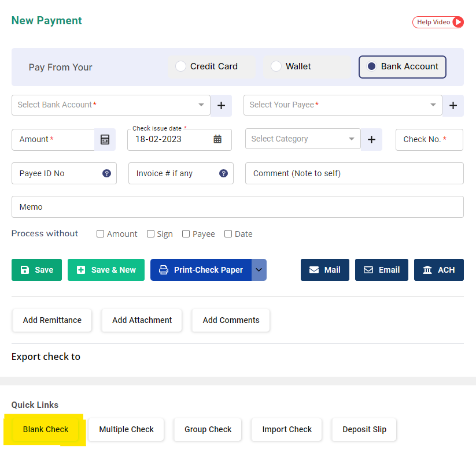Click the Payee ID No help icon
Viewport: 476px width, 457px height.
(x=106, y=173)
